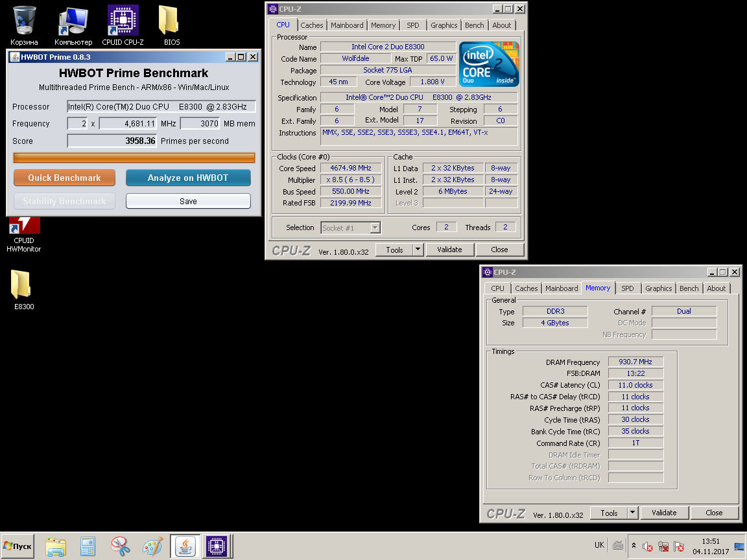Expand Tools dropdown arrow in Memory CPU-Z window
Image resolution: width=747 pixels, height=560 pixels.
pyautogui.click(x=633, y=513)
